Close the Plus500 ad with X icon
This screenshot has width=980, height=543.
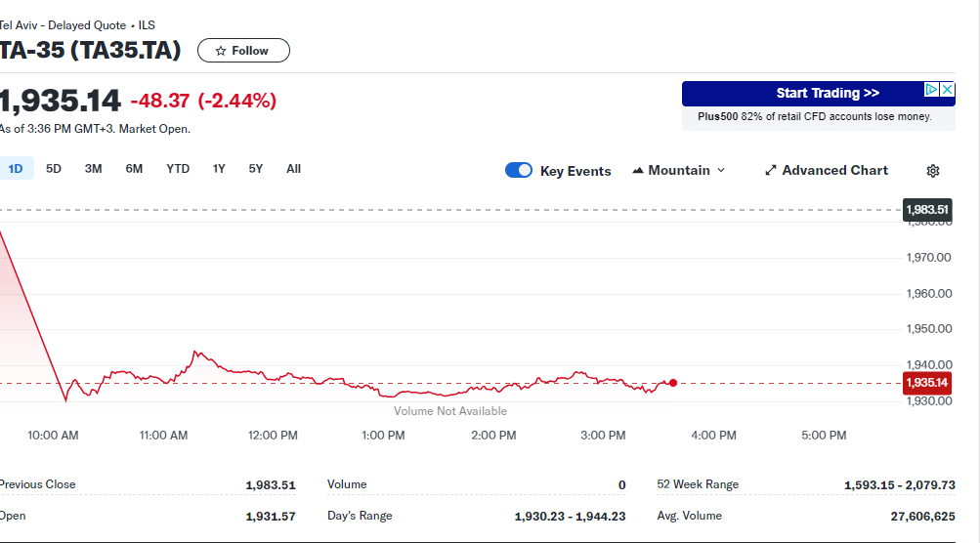(947, 90)
